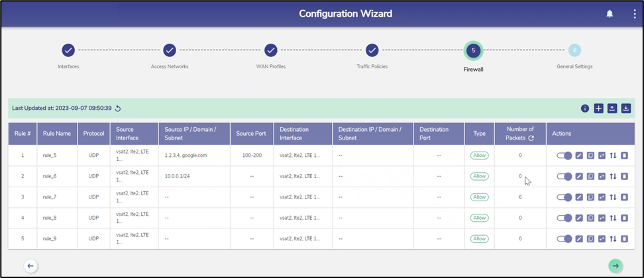Open the three-dot menu in the header
Screen dimensions: 644x278
634,14
